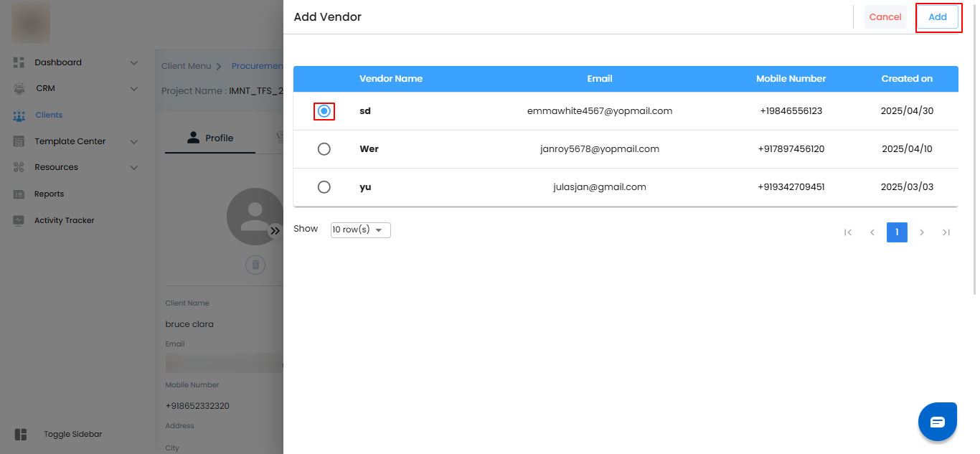
Task: Cancel the Add Vendor dialog
Action: (885, 17)
